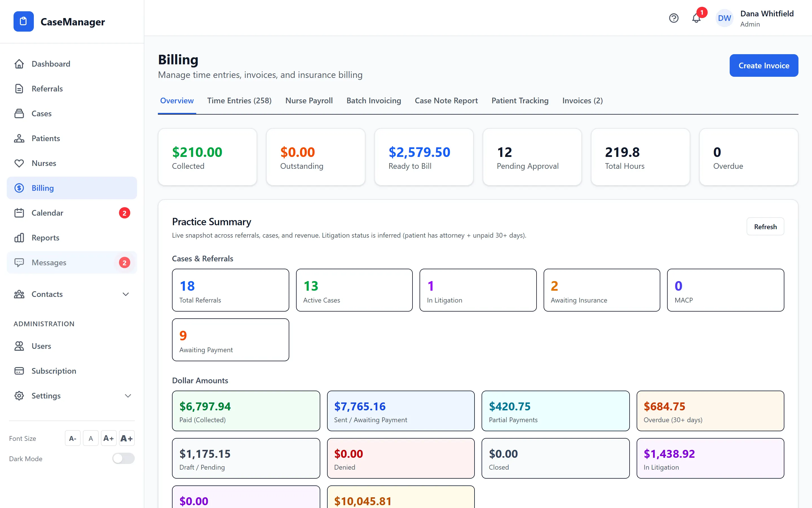The width and height of the screenshot is (812, 508).
Task: Open the help question-mark icon
Action: click(x=673, y=18)
